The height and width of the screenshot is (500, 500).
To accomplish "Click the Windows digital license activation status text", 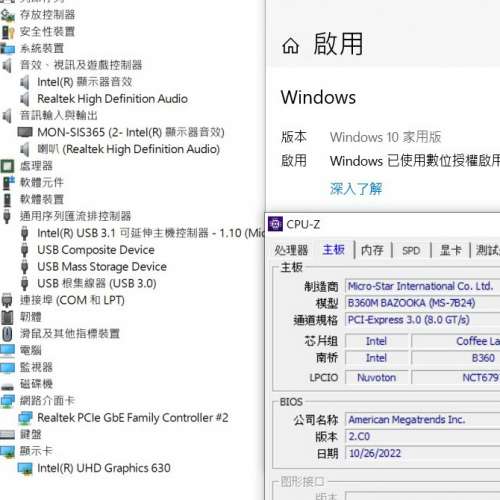I will click(x=415, y=161).
